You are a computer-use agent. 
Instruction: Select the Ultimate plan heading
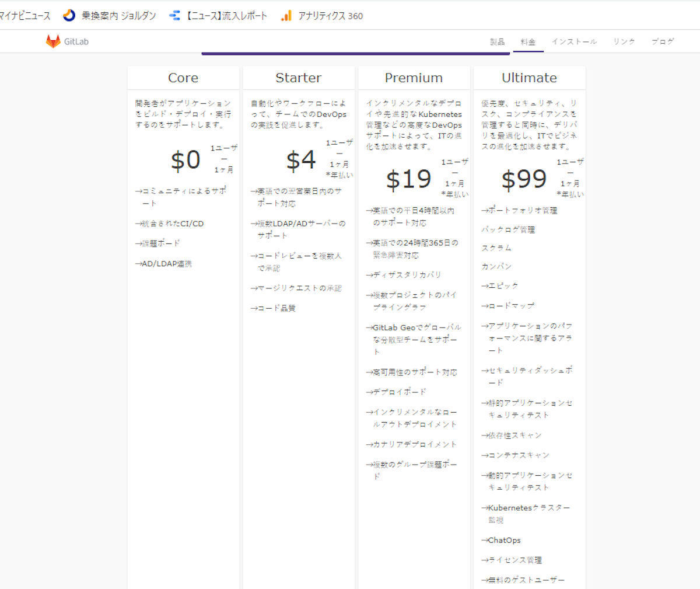coord(529,78)
